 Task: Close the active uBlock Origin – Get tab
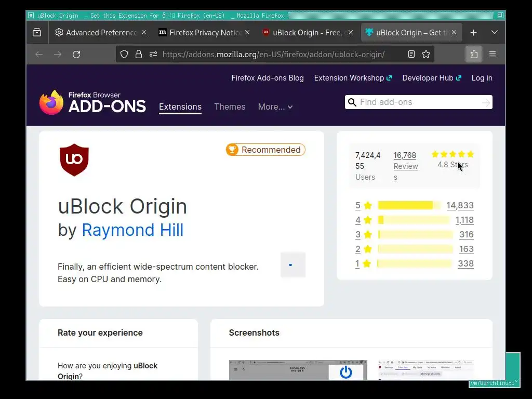[x=454, y=32]
